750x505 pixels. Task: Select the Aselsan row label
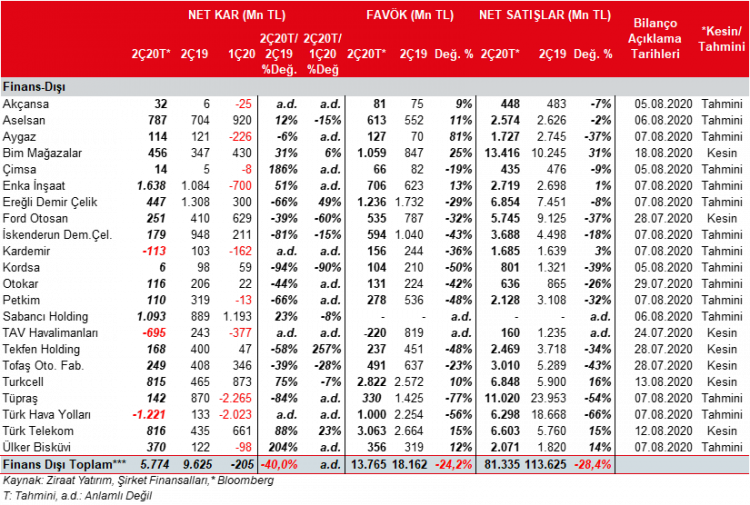pyautogui.click(x=24, y=120)
